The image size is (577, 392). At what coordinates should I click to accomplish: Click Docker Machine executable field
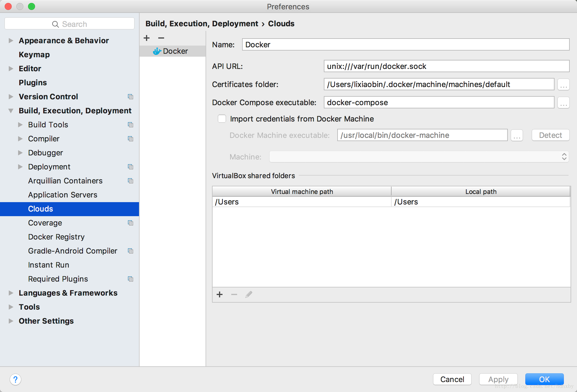[422, 135]
